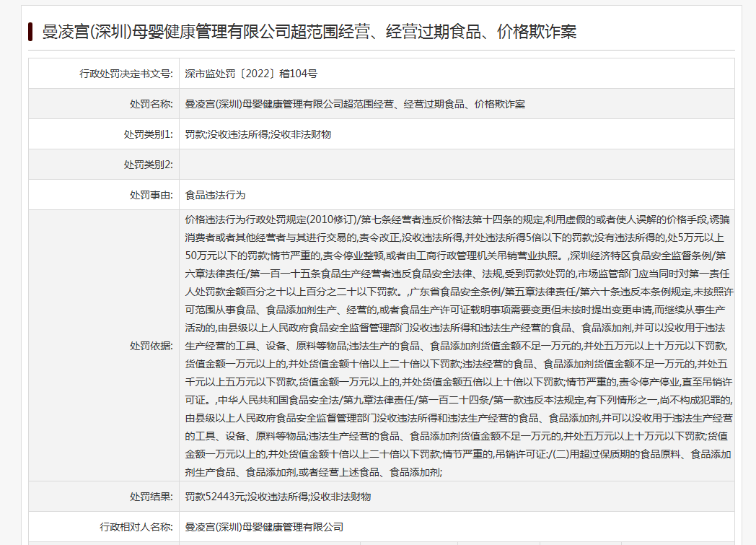Click the line starting 可范围从事食品、食品添加剂生产
756x545 pixels.
point(455,310)
